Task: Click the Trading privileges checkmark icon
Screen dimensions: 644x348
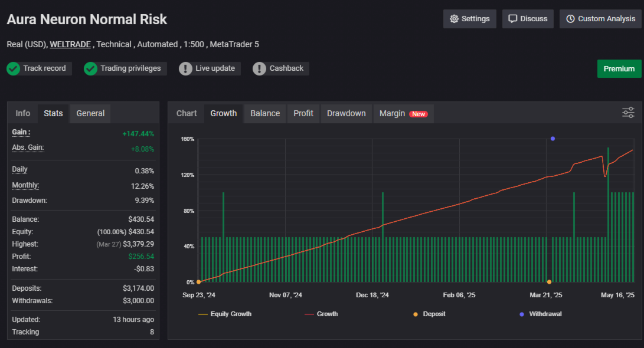Action: click(90, 68)
